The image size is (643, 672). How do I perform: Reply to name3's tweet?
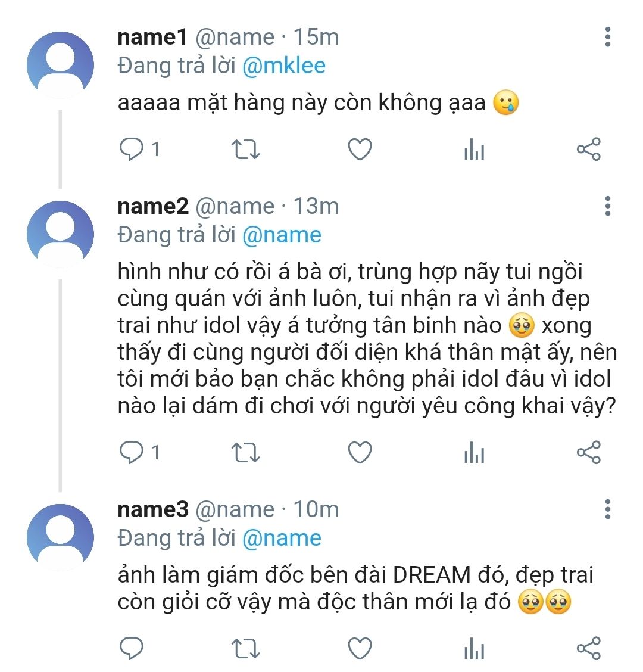[132, 648]
